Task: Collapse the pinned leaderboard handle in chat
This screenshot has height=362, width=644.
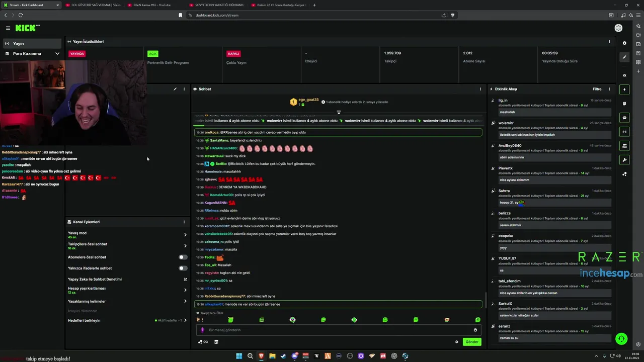Action: [339, 112]
